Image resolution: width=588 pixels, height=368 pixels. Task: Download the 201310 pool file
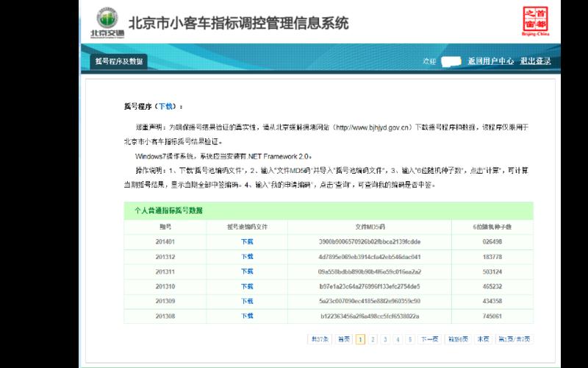tap(247, 286)
